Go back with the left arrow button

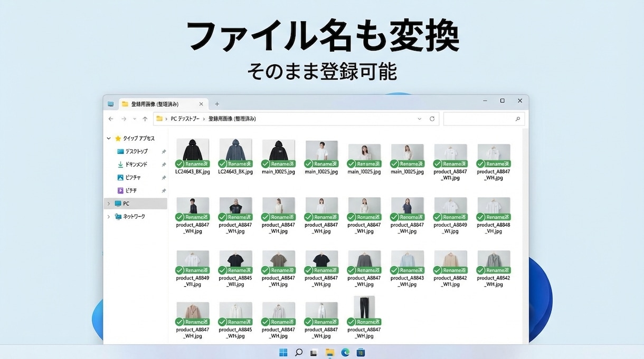click(110, 119)
